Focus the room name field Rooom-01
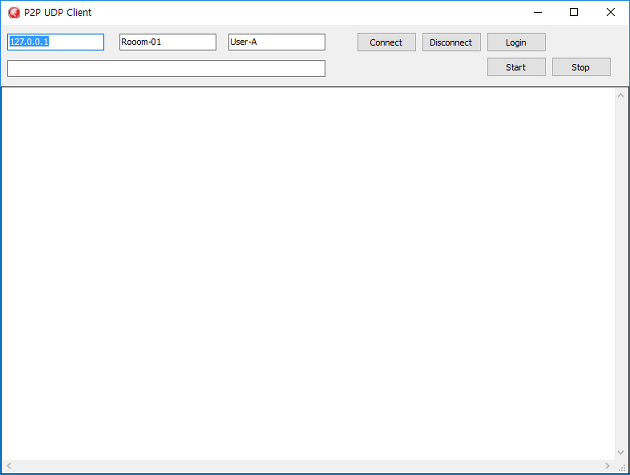Image resolution: width=630 pixels, height=475 pixels. (x=168, y=42)
